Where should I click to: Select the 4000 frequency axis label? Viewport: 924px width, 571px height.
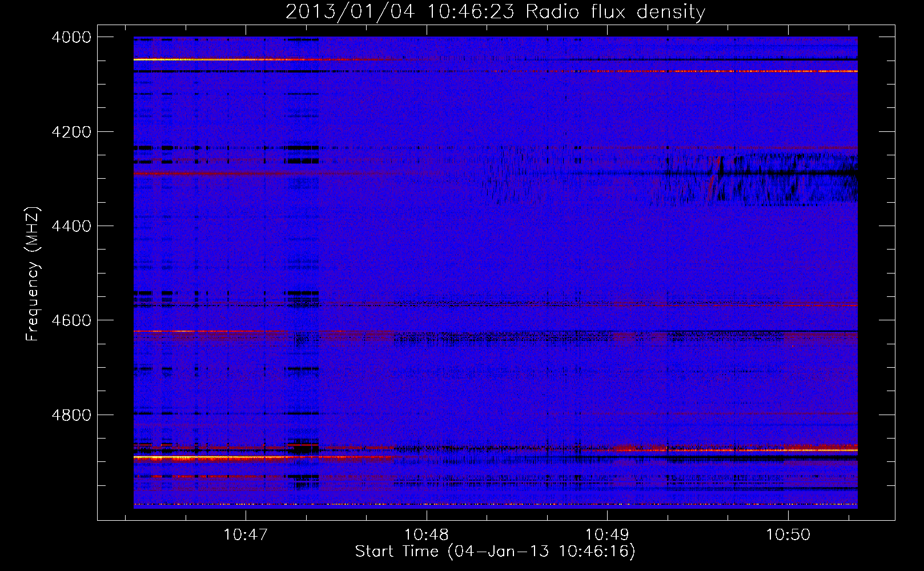(71, 37)
